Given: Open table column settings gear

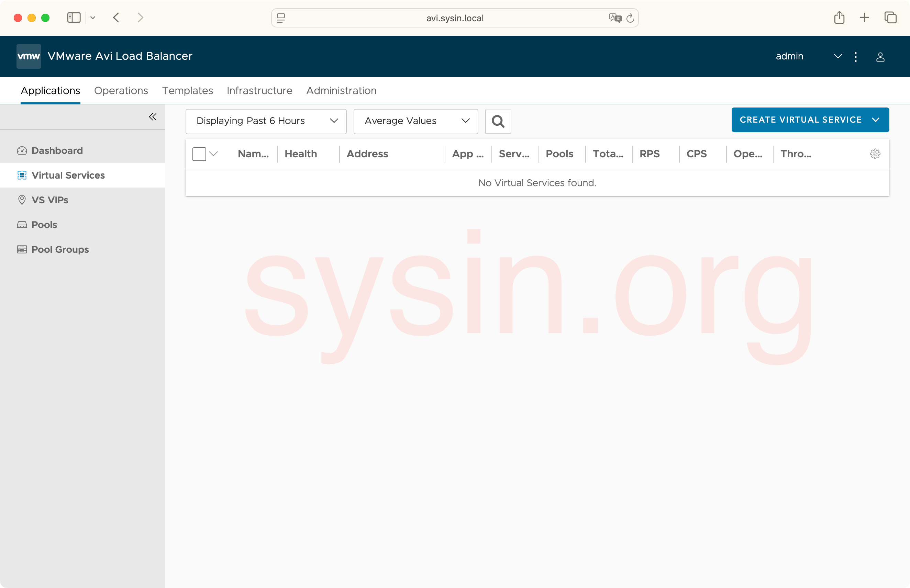Looking at the screenshot, I should click(875, 154).
